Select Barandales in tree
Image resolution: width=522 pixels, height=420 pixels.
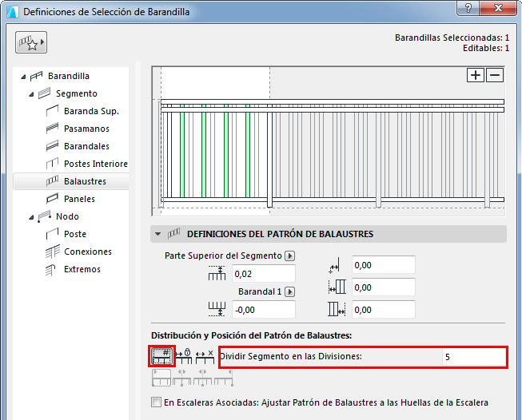86,146
